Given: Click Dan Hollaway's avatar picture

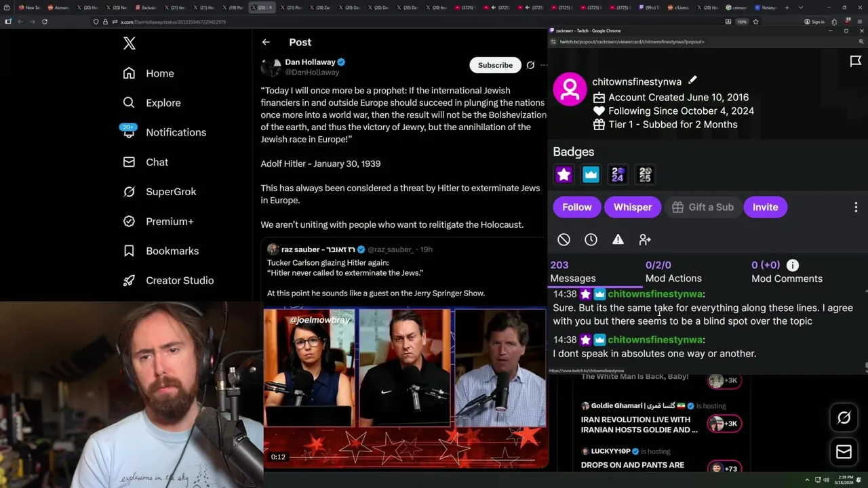Looking at the screenshot, I should click(x=271, y=67).
